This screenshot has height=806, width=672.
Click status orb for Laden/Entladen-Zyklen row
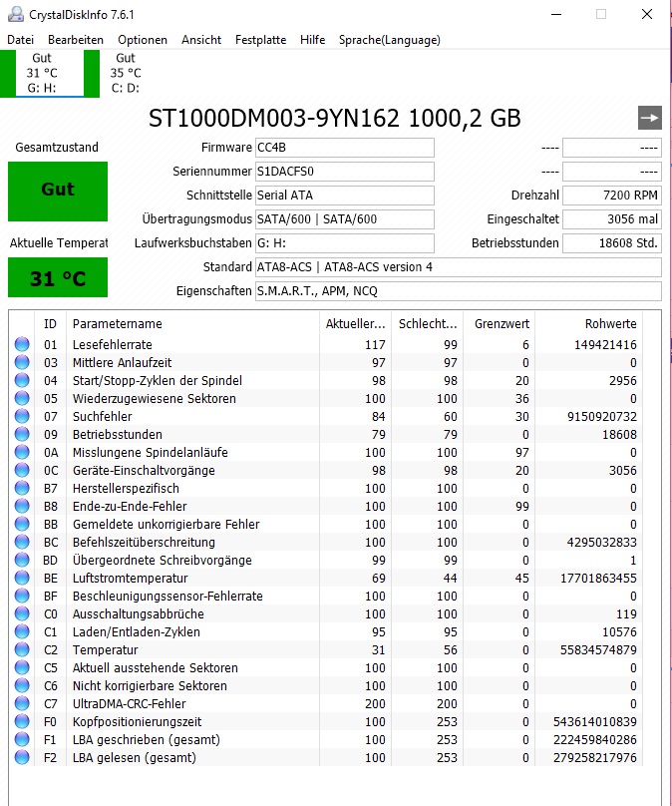point(22,631)
